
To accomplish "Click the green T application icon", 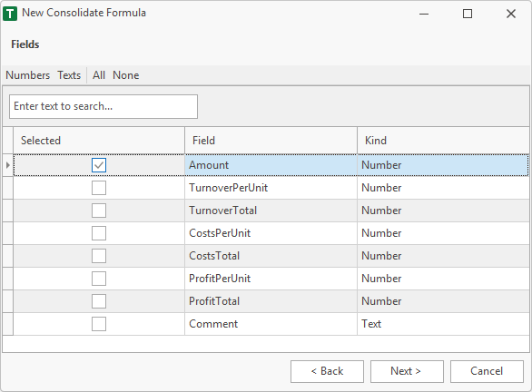I will tap(10, 14).
